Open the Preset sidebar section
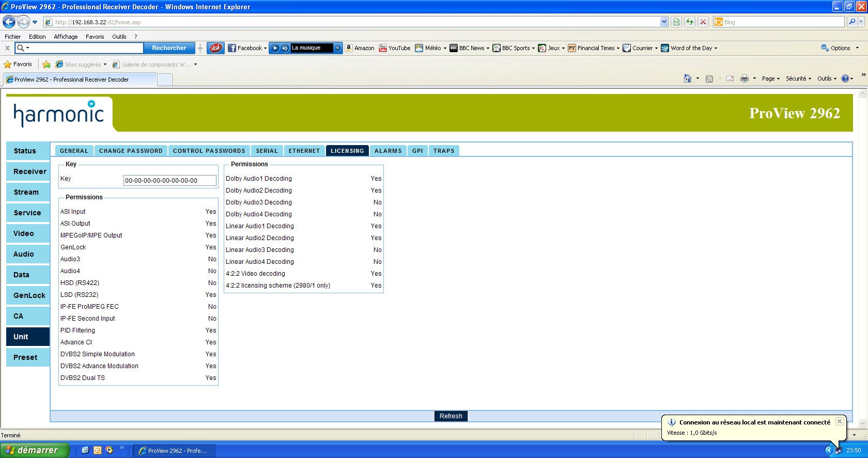Image resolution: width=868 pixels, height=458 pixels. point(28,357)
